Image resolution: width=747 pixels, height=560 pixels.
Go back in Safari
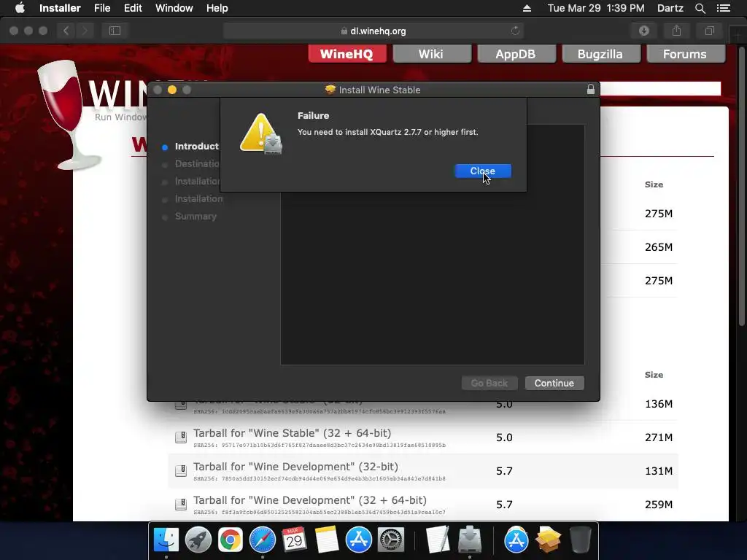(66, 31)
